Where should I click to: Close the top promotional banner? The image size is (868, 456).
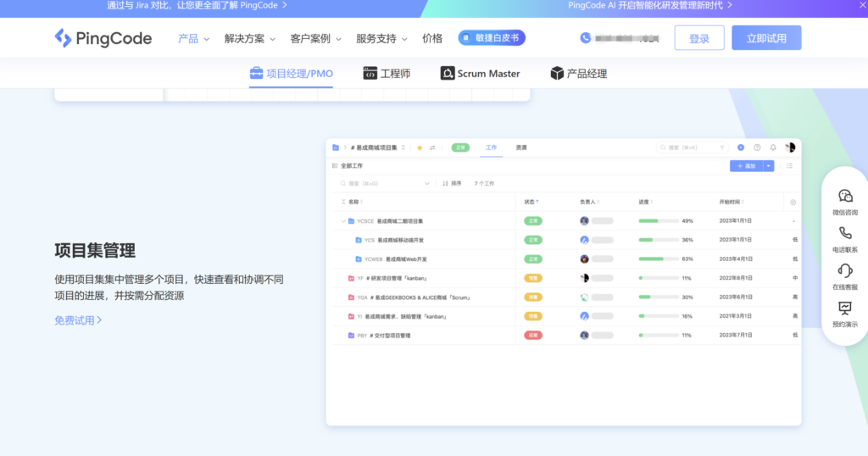[862, 4]
